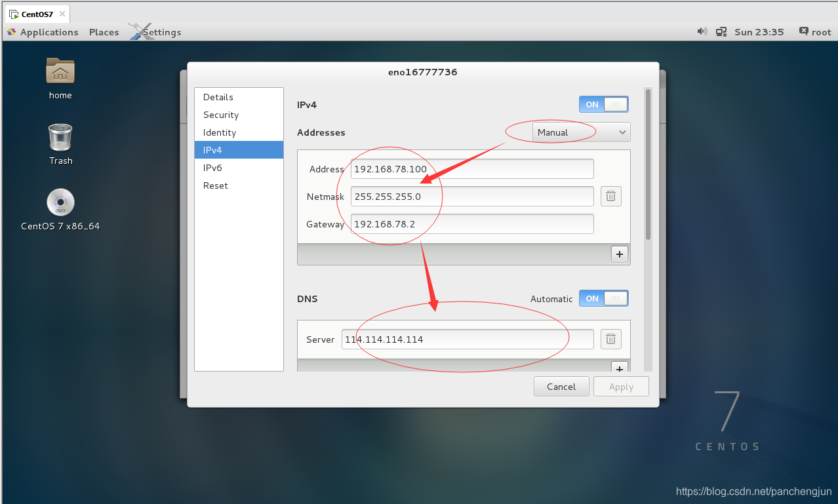The height and width of the screenshot is (504, 838).
Task: Click the Apply button
Action: pos(621,387)
